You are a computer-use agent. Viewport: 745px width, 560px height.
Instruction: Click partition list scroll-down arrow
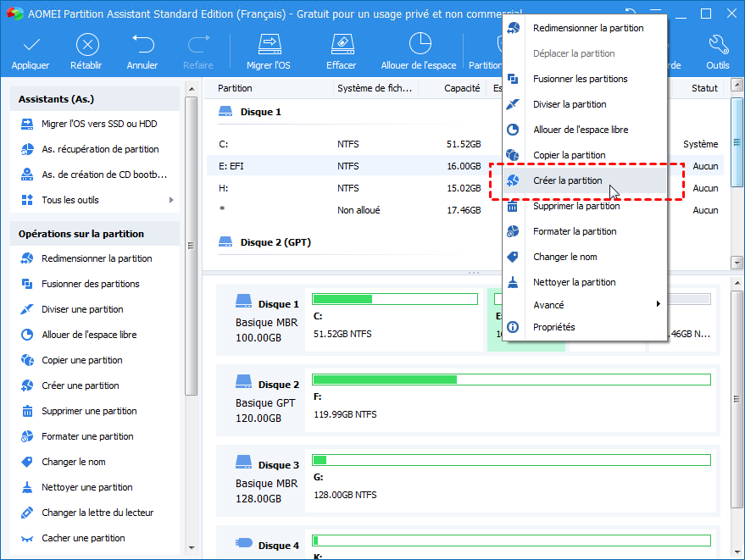(737, 262)
